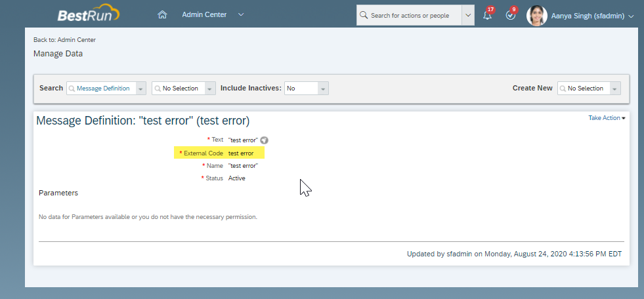Expand the Create New dropdown arrow
Image resolution: width=644 pixels, height=299 pixels.
click(x=615, y=89)
